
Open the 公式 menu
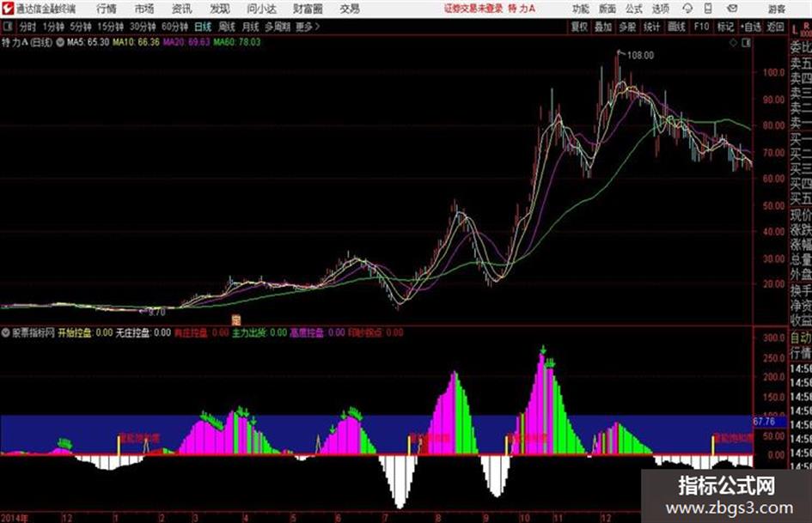point(633,9)
